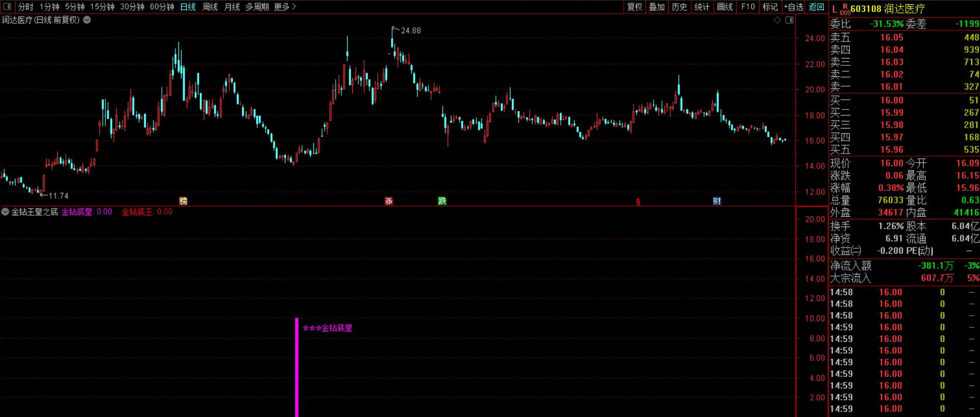Image resolution: width=980 pixels, height=417 pixels.
Task: Open the 润达医疗 chart settings dropdown
Action: pos(87,20)
